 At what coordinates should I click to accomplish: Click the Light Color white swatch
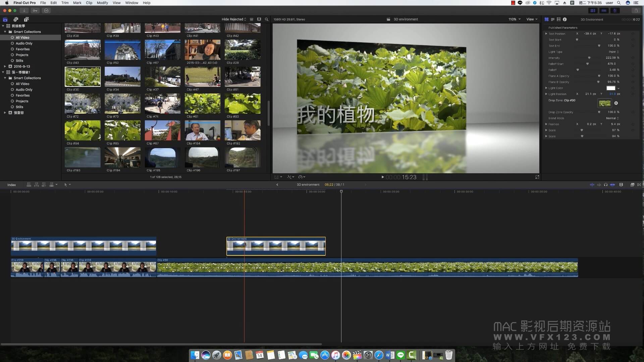tap(611, 88)
